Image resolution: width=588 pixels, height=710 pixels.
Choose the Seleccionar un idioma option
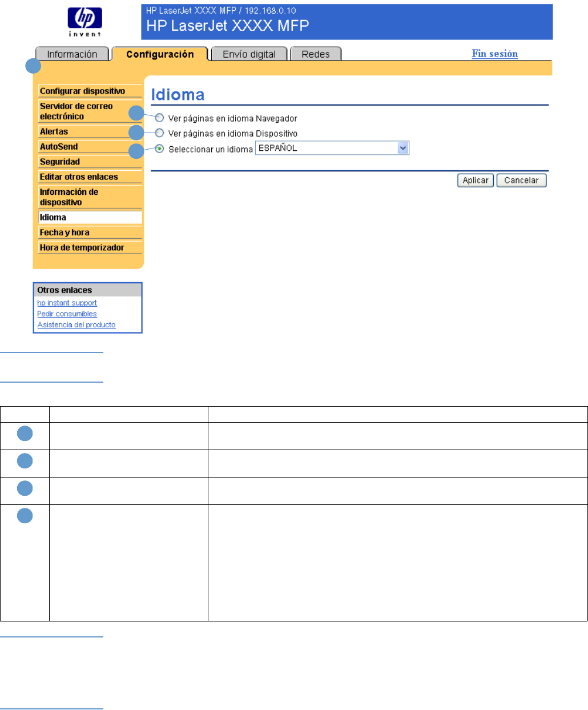pyautogui.click(x=160, y=149)
